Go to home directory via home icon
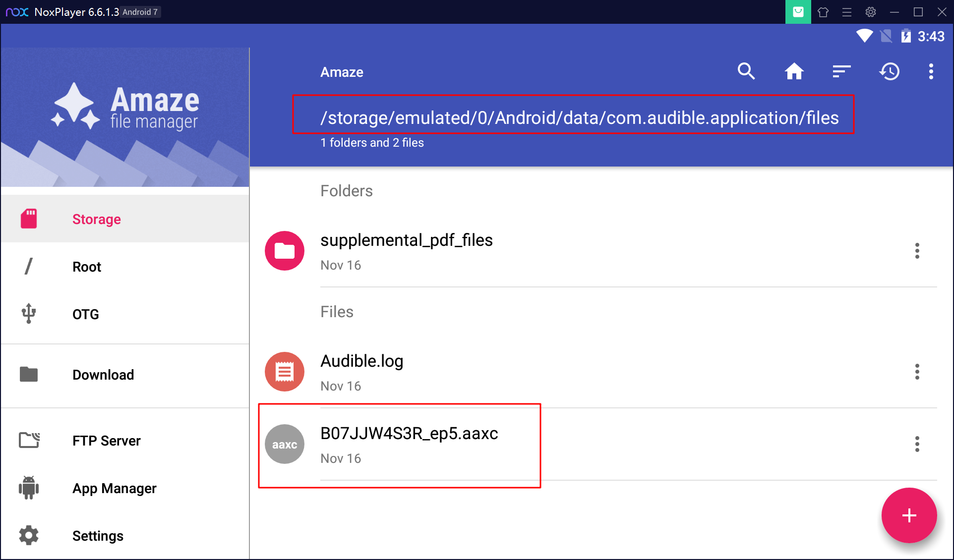The width and height of the screenshot is (954, 560). coord(794,72)
